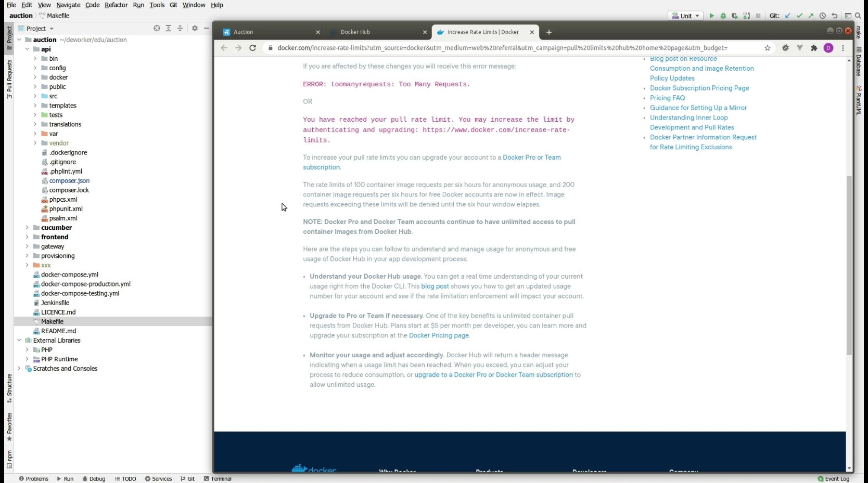This screenshot has height=483, width=868.
Task: Select Jenkinsfile in the project tree
Action: point(55,303)
